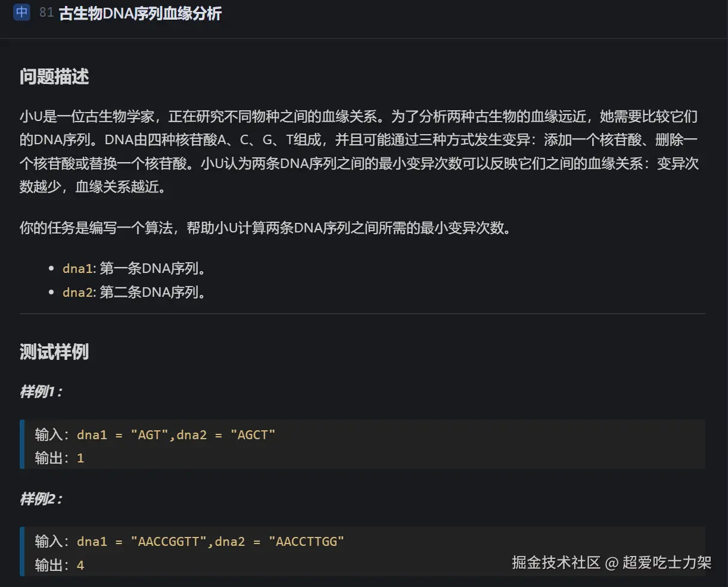
Task: Click first paragraph starting with 小U是一位古生物学家
Action: tap(357, 151)
